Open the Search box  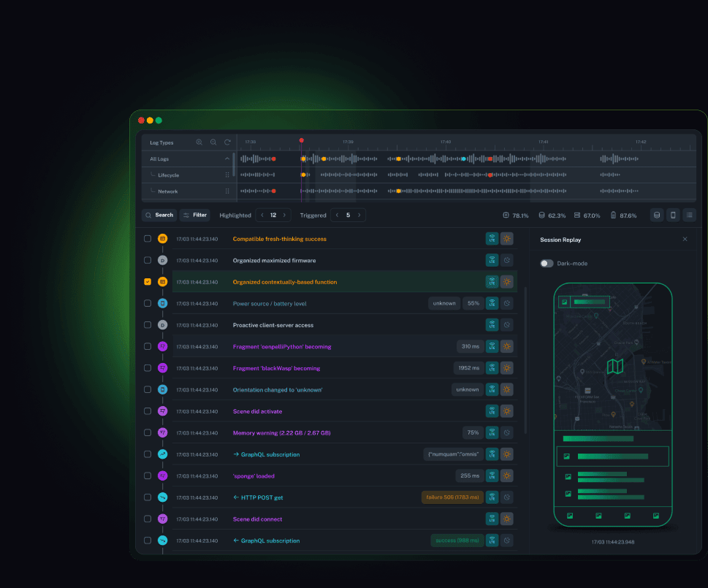(159, 215)
